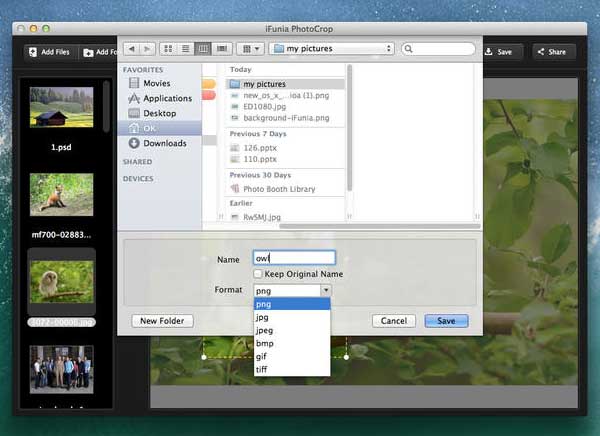Switch to list view in file dialog

186,49
